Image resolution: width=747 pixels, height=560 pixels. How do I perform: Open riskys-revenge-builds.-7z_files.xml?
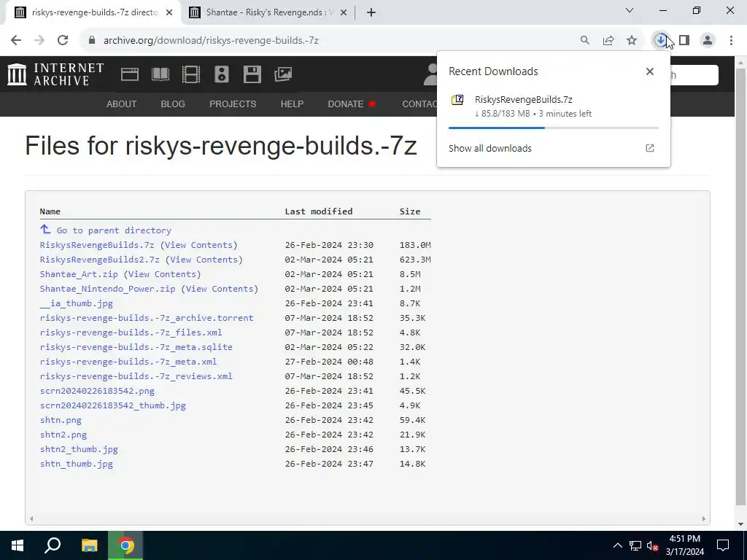coord(131,332)
